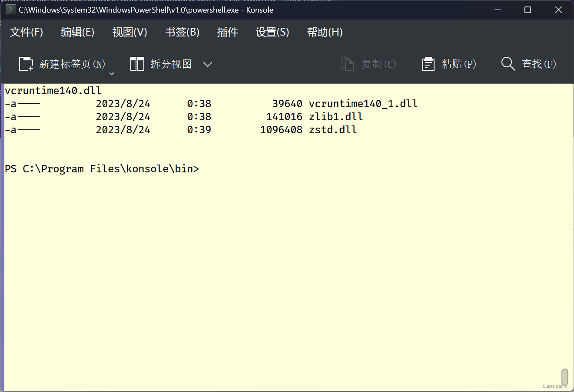Open a new tab with the New Tab icon
Viewport: 574px width, 392px height.
pyautogui.click(x=26, y=64)
